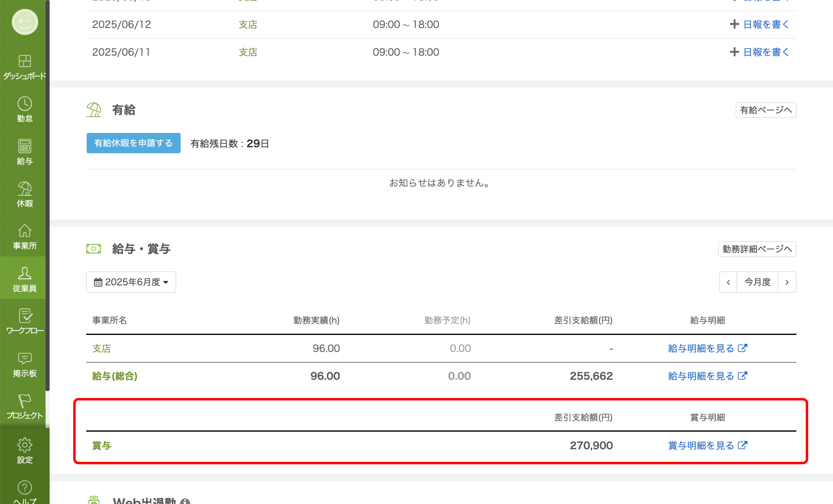This screenshot has height=504, width=833.
Task: Open 事業所 house icon
Action: pos(24,231)
